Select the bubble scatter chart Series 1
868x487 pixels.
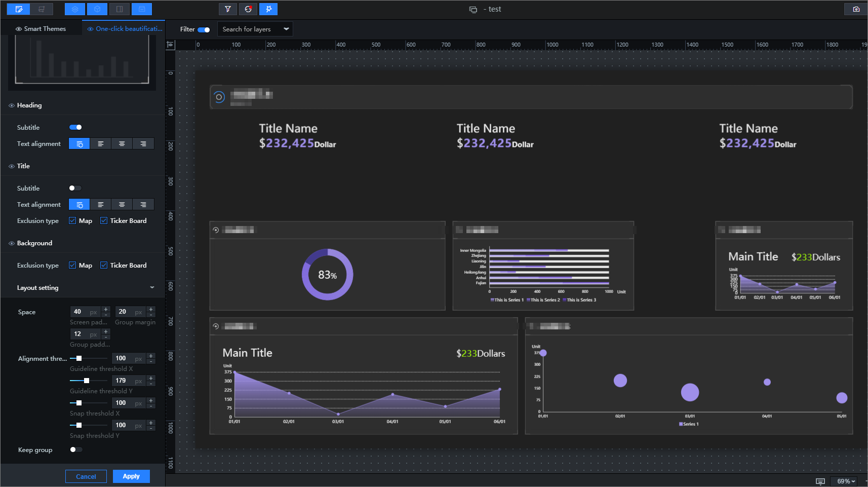[689, 385]
